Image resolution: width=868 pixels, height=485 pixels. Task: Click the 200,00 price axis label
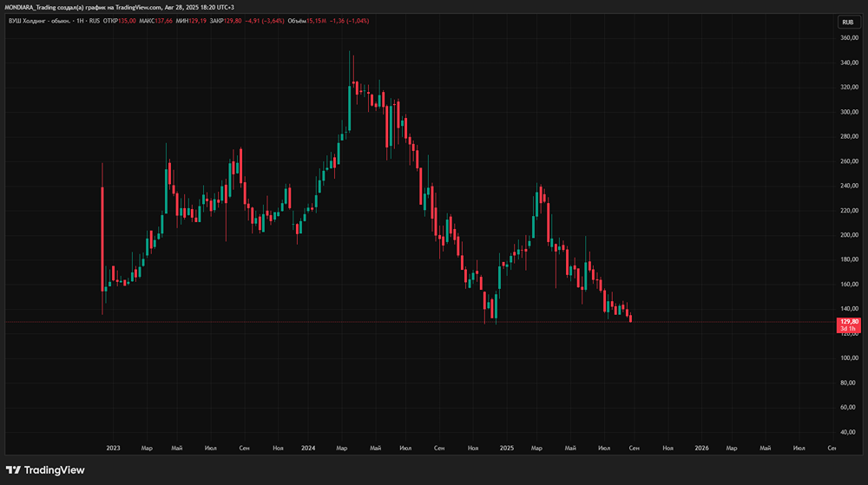click(x=849, y=235)
